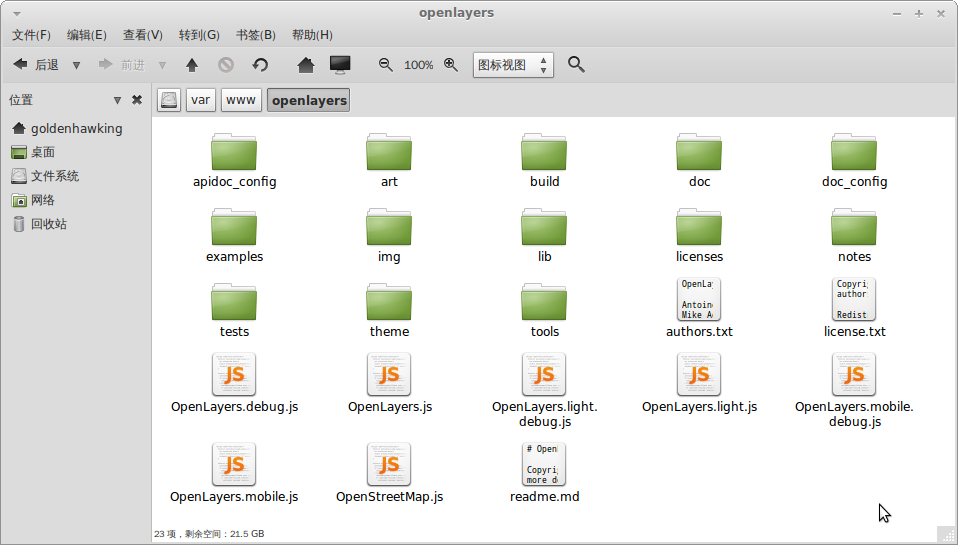Zoom out with the minus magnifier
This screenshot has height=545, width=958.
tap(386, 65)
